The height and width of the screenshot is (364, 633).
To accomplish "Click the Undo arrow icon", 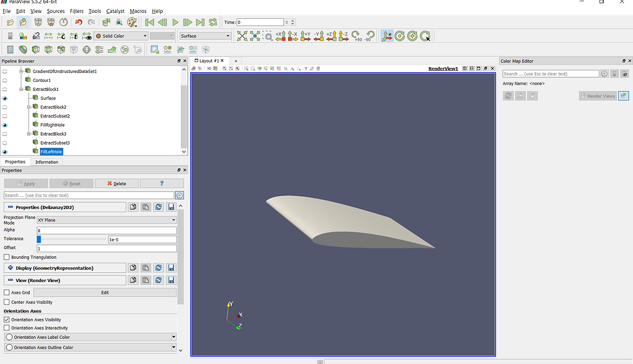I will 79,22.
